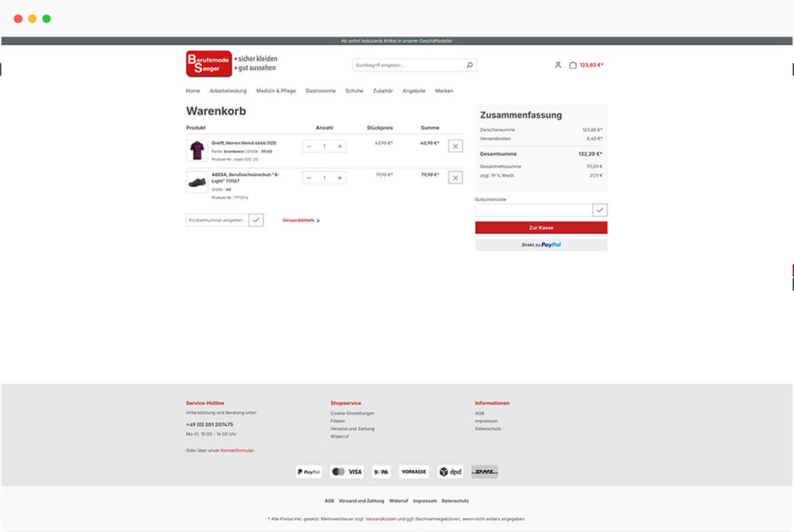Expand the Versanddetails section
Viewport: 794px width, 532px height.
pos(301,220)
